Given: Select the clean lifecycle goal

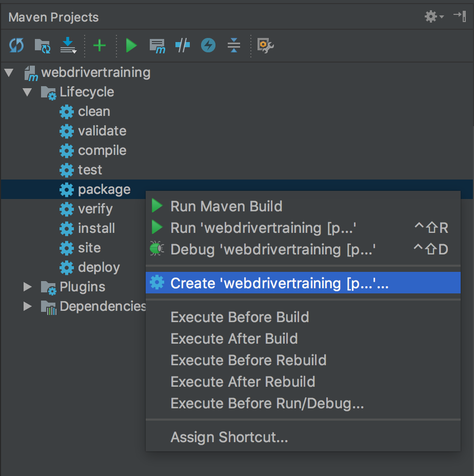Looking at the screenshot, I should [x=94, y=112].
